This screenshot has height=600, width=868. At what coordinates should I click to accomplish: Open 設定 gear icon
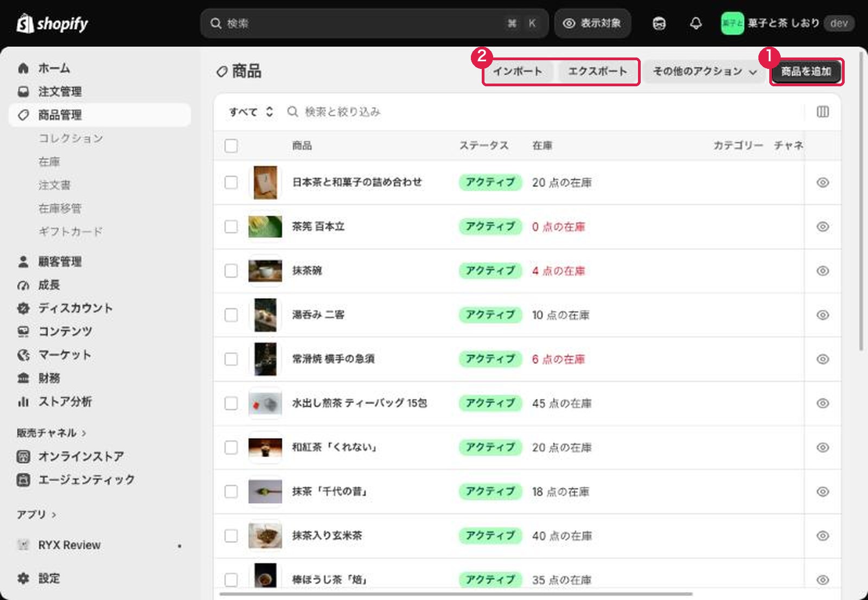pyautogui.click(x=23, y=578)
